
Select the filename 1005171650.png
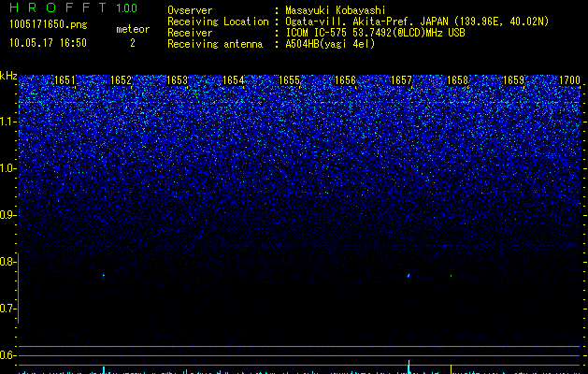tap(49, 24)
